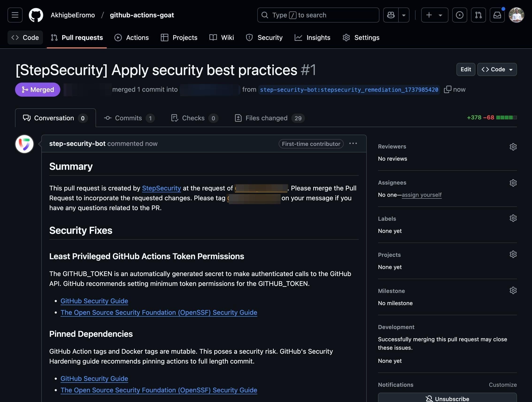Image resolution: width=532 pixels, height=402 pixels.
Task: Open OpenSSF Security Guide under Token Permissions
Action: 159,312
